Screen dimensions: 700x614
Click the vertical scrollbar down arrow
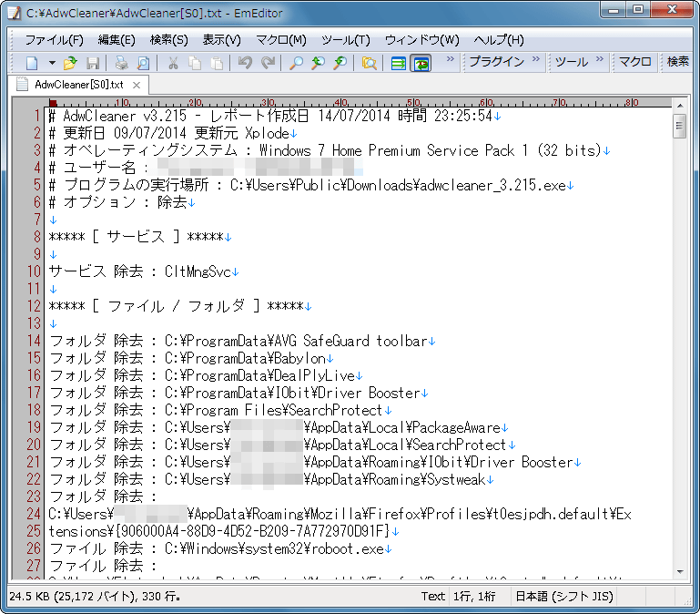coord(679,571)
